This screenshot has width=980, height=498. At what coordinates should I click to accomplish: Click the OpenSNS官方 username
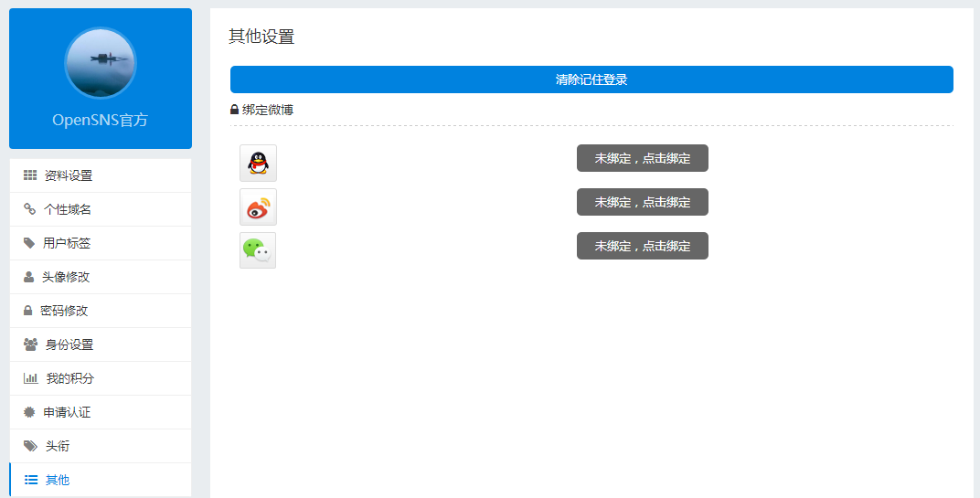(100, 120)
